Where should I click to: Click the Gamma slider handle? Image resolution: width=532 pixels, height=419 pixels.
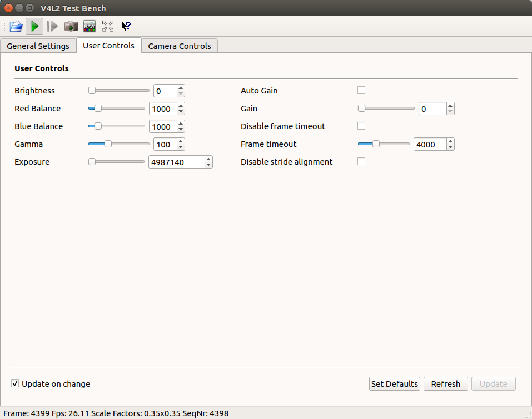click(108, 144)
